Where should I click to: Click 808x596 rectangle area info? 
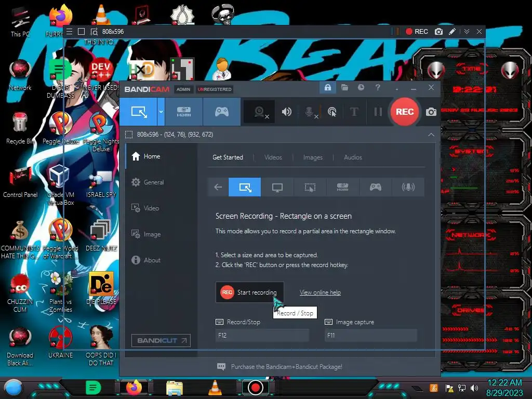(175, 135)
